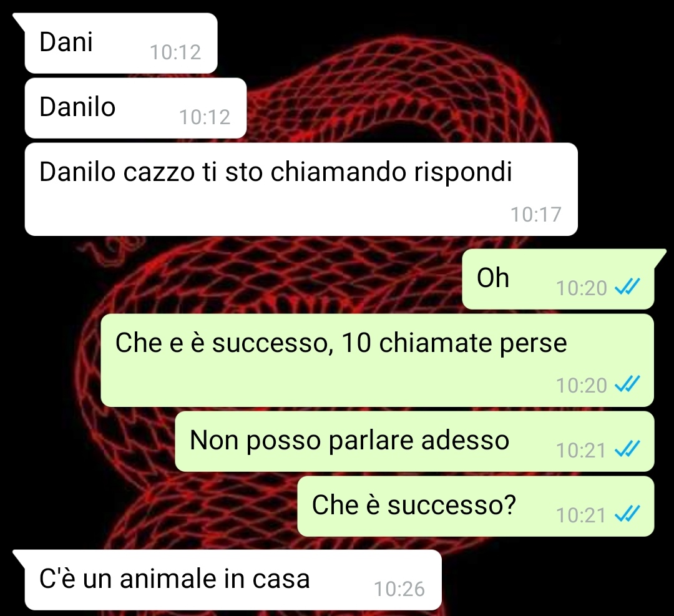Tap the 'Non posso parlare adesso' message

click(414, 441)
